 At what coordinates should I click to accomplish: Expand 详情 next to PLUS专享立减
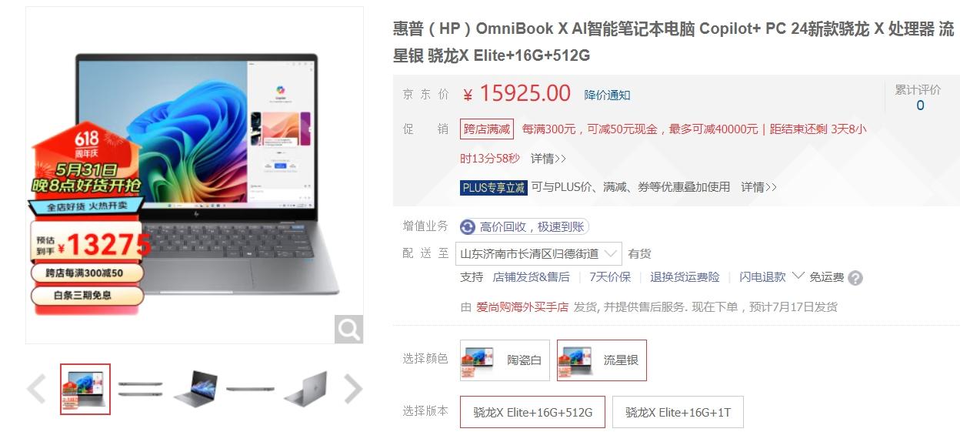[x=758, y=187]
